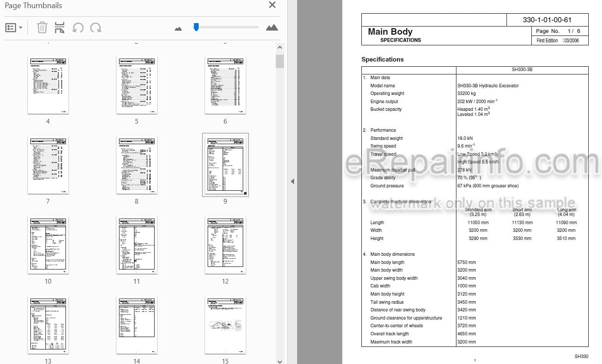Select the page 8 thumbnail
Viewport: 602px width, 364px height.
137,165
